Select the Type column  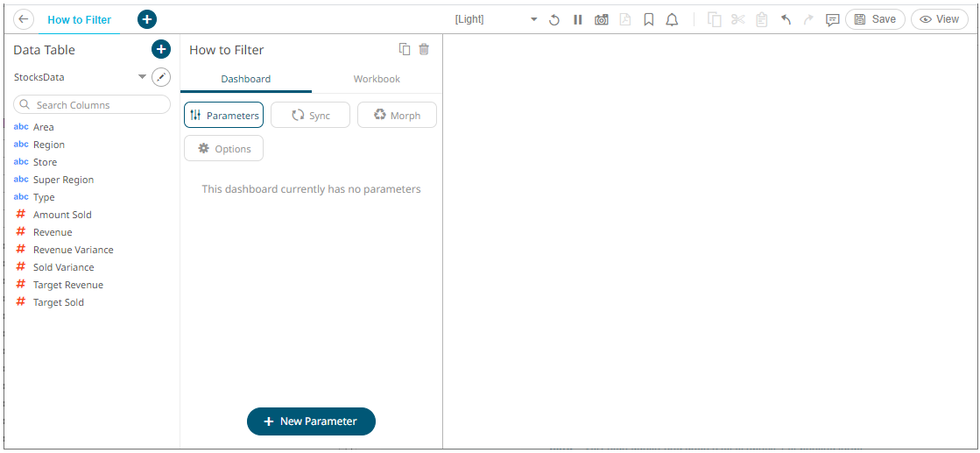44,197
